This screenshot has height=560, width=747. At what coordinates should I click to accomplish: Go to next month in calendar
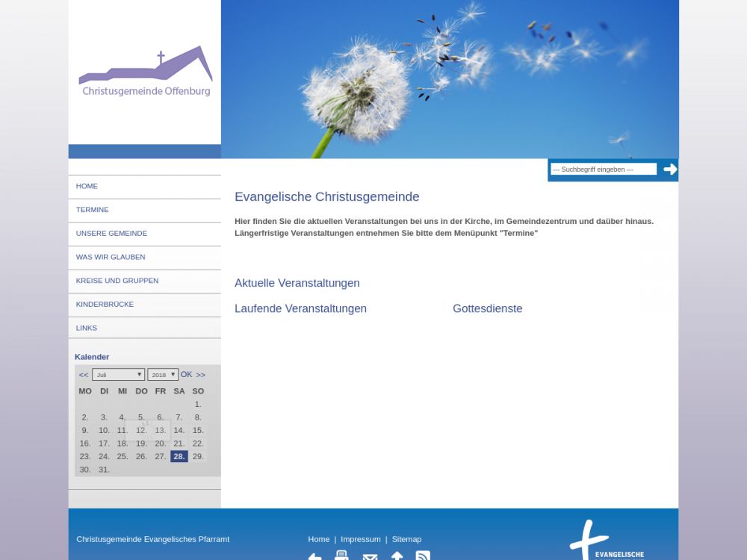[x=200, y=375]
